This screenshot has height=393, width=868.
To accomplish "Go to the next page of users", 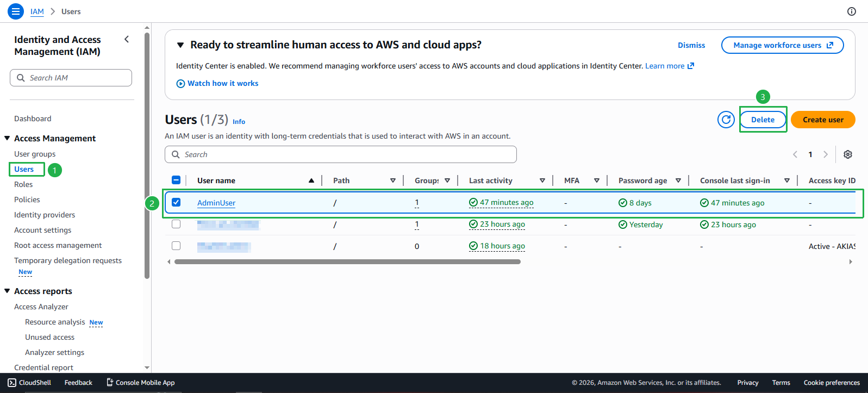I will [x=826, y=154].
